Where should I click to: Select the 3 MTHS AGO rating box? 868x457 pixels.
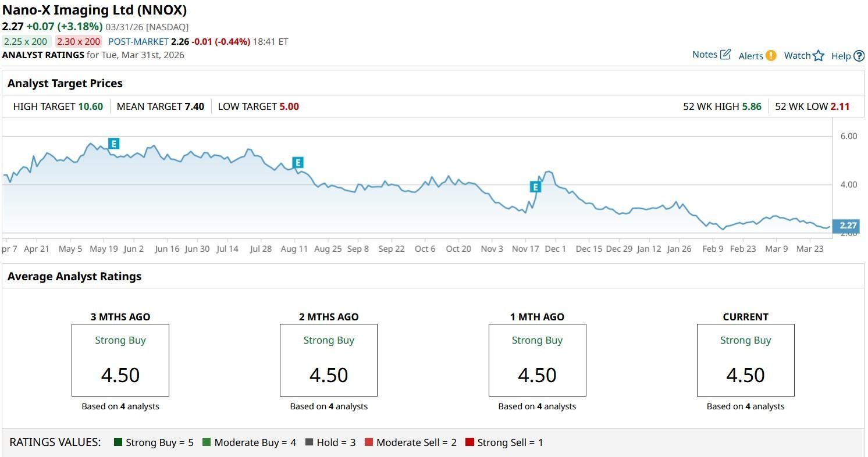click(x=120, y=360)
